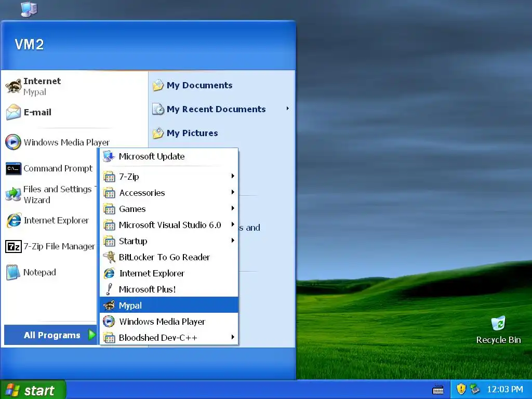Click the on-screen keyboard taskbar icon
The image size is (532, 399).
point(438,389)
